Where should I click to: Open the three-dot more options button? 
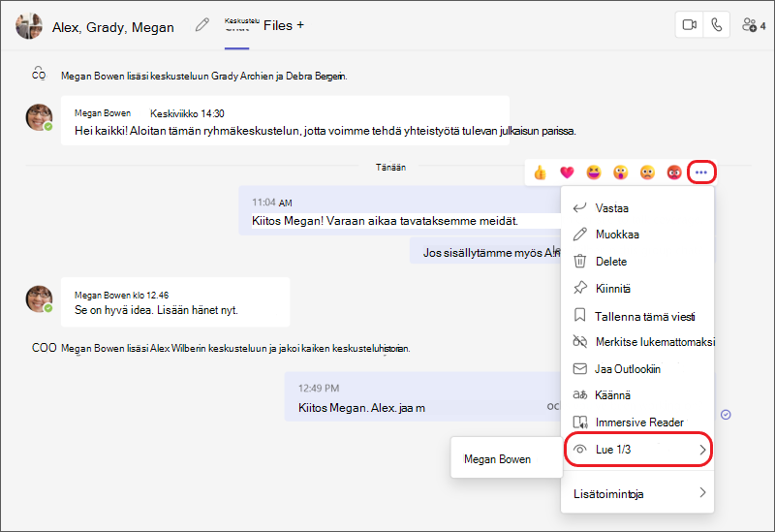pyautogui.click(x=700, y=172)
